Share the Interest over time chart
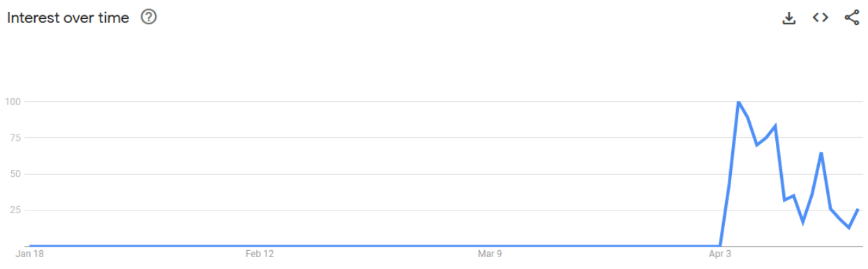868x269 pixels. tap(852, 18)
